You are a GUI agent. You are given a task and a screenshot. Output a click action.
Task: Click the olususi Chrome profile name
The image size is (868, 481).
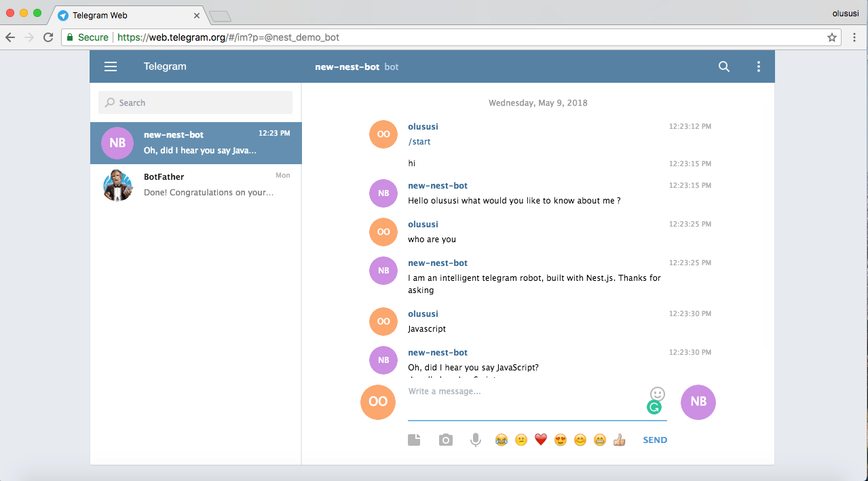pyautogui.click(x=846, y=14)
